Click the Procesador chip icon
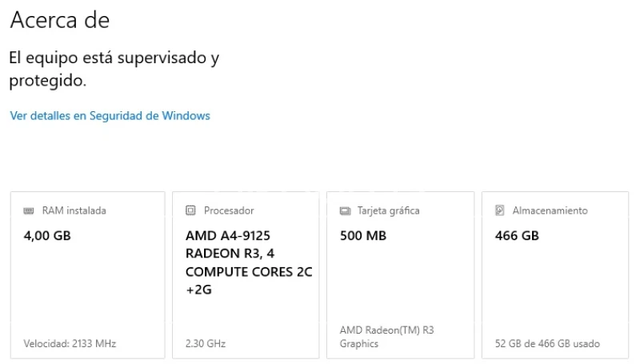Viewport: 640px width, 364px height. pos(190,211)
